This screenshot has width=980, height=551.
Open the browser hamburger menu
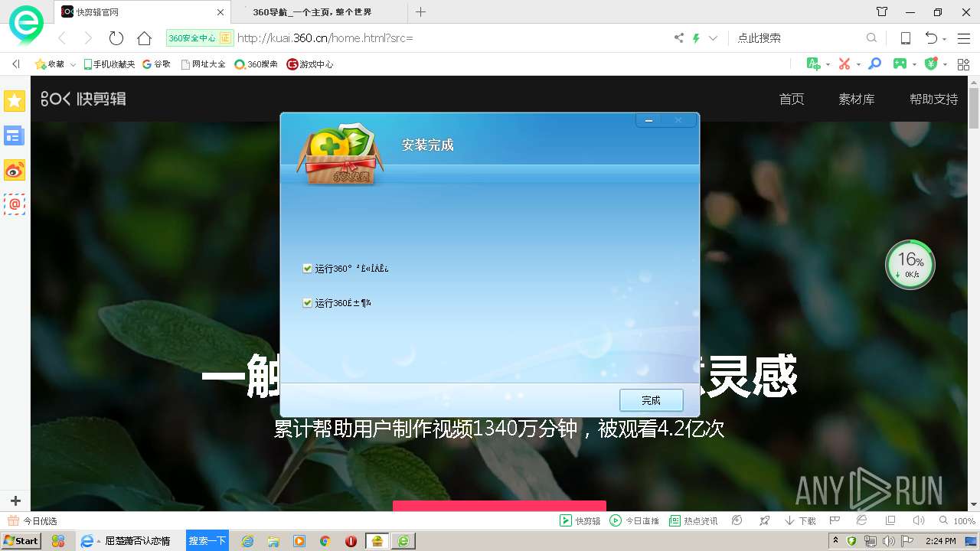[963, 37]
